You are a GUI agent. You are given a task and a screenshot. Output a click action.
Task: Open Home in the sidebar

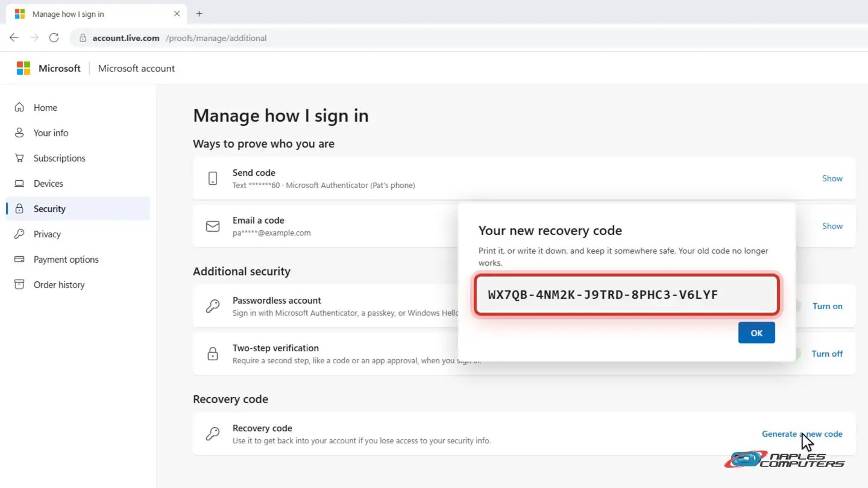[78, 107]
